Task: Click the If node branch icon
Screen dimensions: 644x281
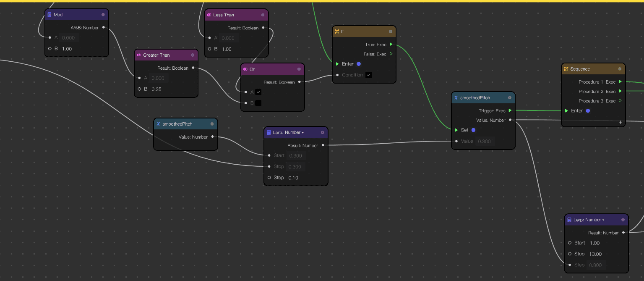Action: point(337,32)
